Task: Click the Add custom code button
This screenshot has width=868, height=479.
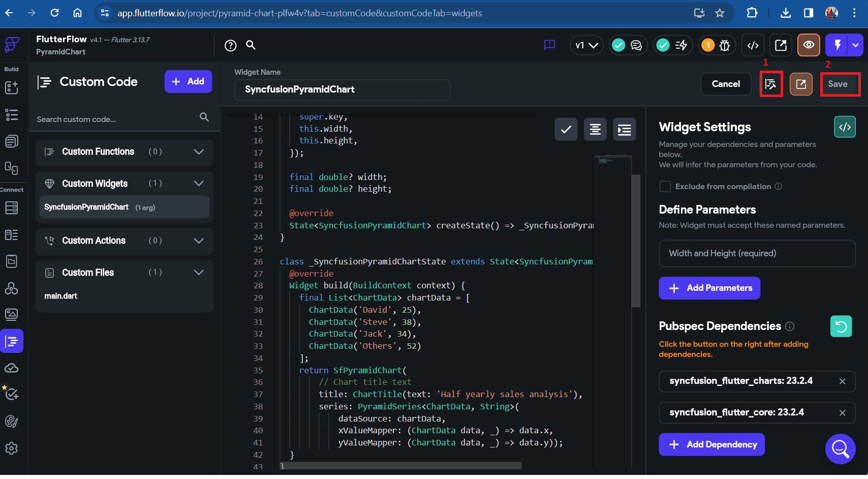Action: click(188, 82)
